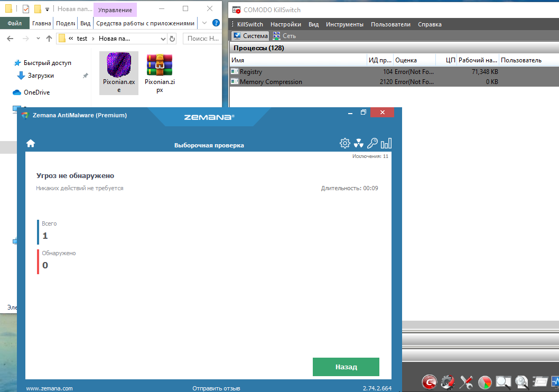Open the Zemana license key icon
This screenshot has height=392, width=559.
[372, 143]
